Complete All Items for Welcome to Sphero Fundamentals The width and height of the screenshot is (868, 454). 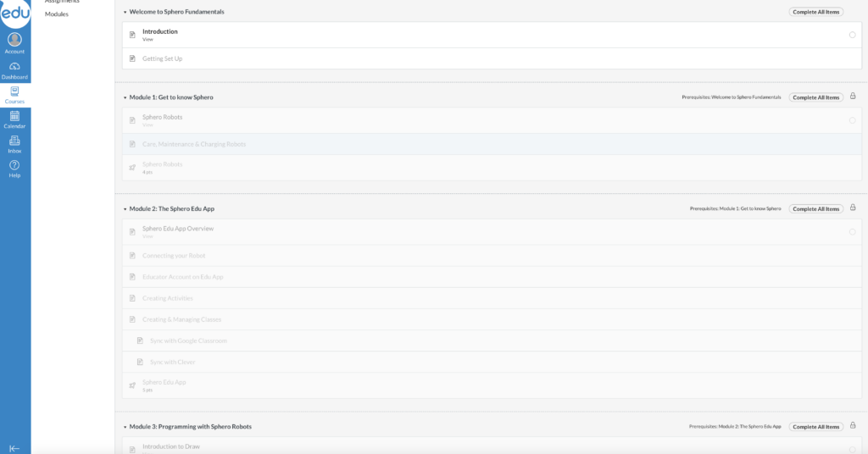pyautogui.click(x=816, y=12)
